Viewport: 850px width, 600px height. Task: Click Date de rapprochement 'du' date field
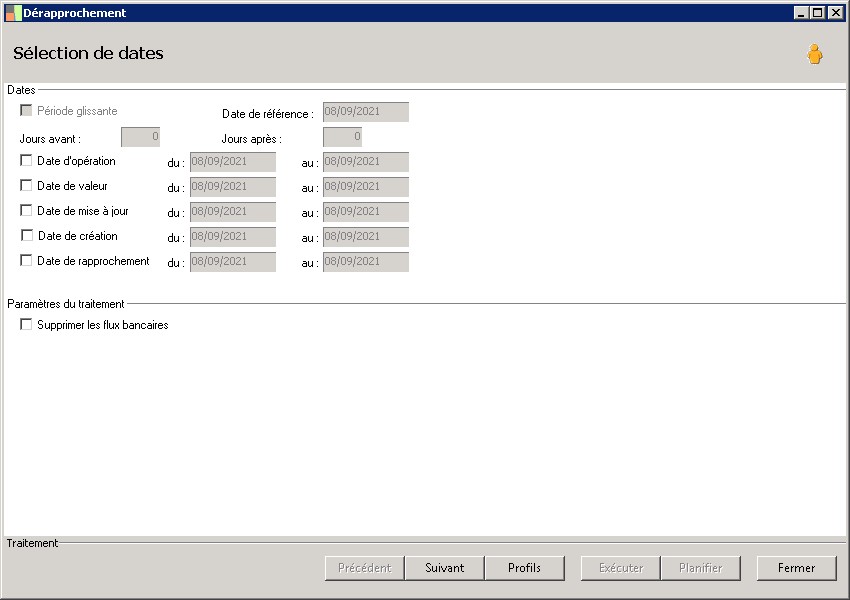233,261
